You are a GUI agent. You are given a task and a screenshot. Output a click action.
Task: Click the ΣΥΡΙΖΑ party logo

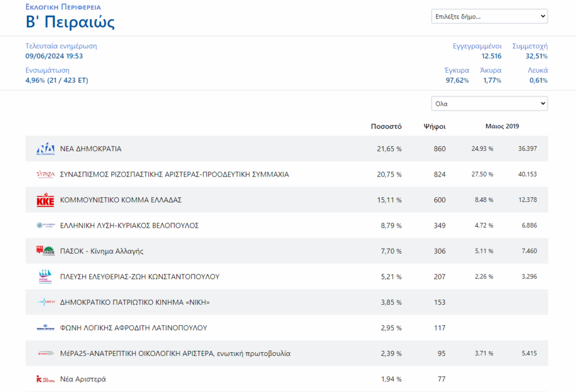(46, 174)
